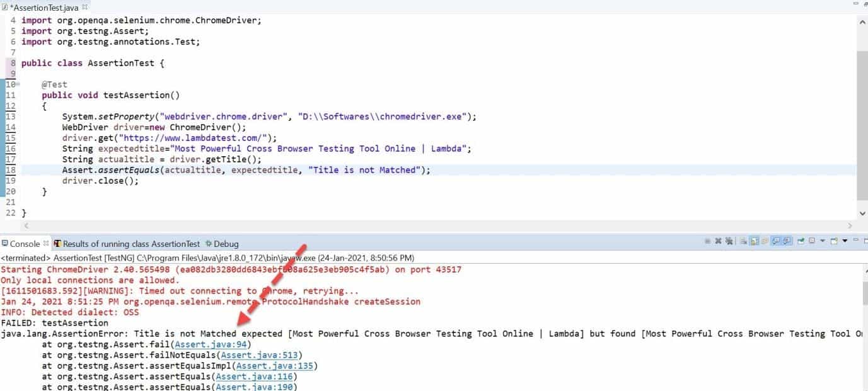Click the Terminate console button
The height and width of the screenshot is (391, 868).
click(708, 241)
